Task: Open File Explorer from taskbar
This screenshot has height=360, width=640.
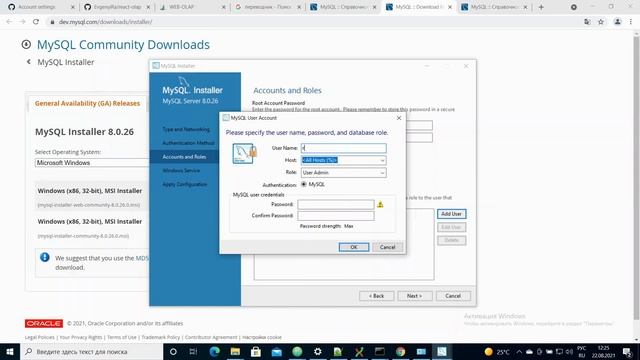Action: pos(235,351)
